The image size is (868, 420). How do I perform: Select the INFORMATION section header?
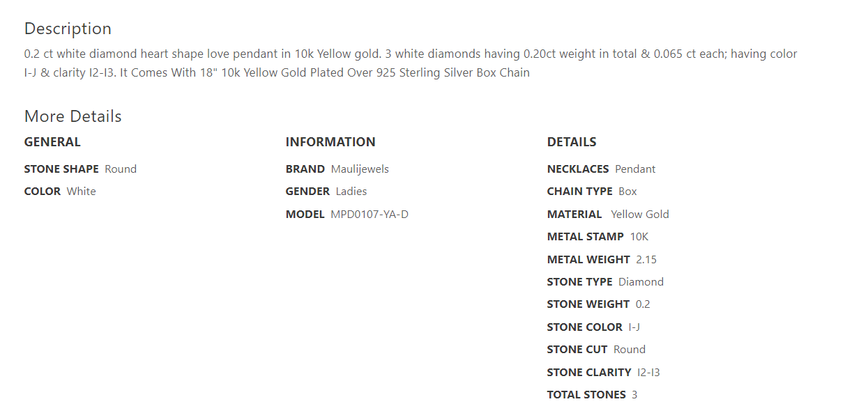[x=330, y=142]
